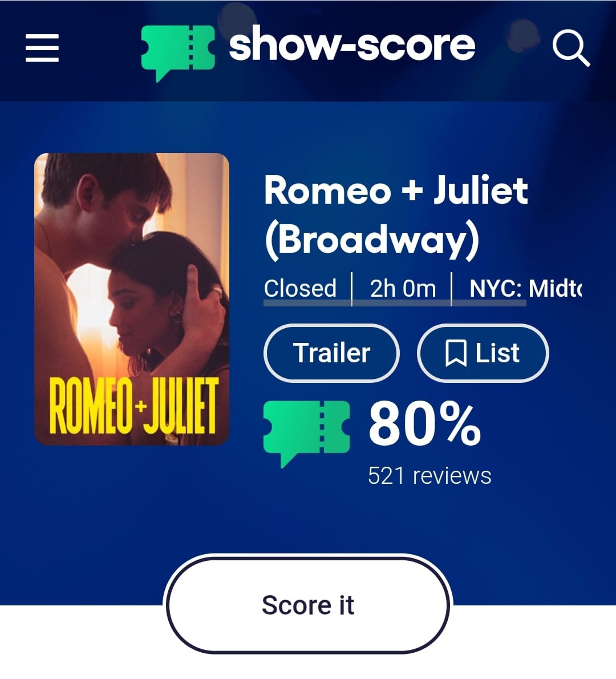This screenshot has height=679, width=616.
Task: Click the Closed status label
Action: (301, 288)
